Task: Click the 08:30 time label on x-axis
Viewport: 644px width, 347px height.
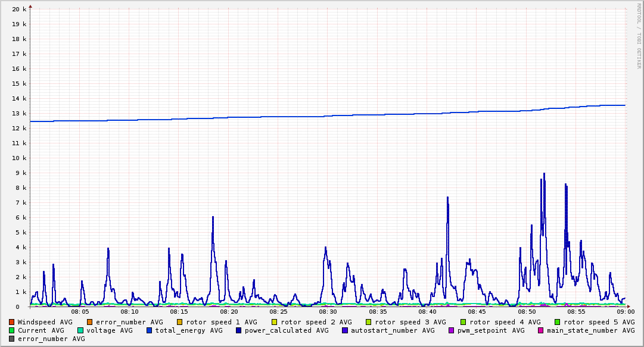Action: 328,311
